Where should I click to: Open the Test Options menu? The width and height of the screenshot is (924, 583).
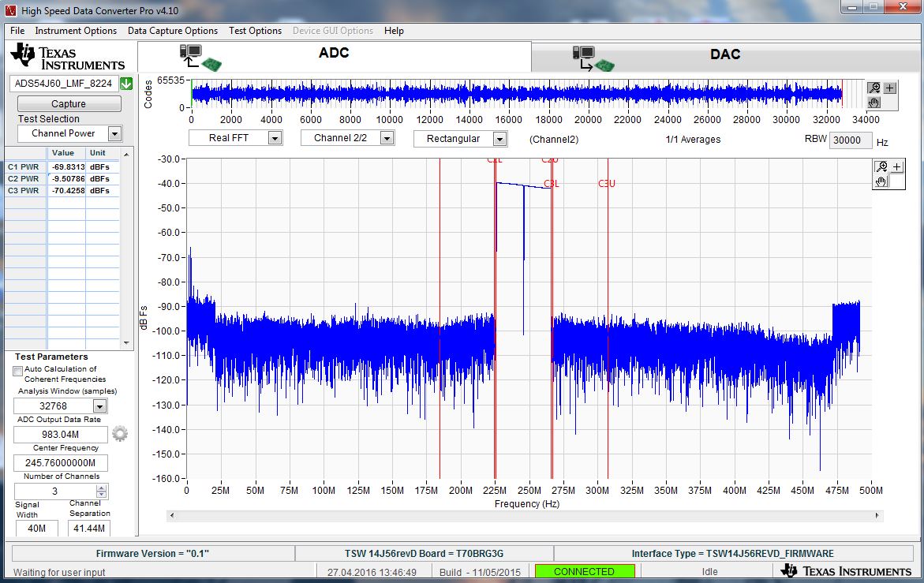pos(255,31)
